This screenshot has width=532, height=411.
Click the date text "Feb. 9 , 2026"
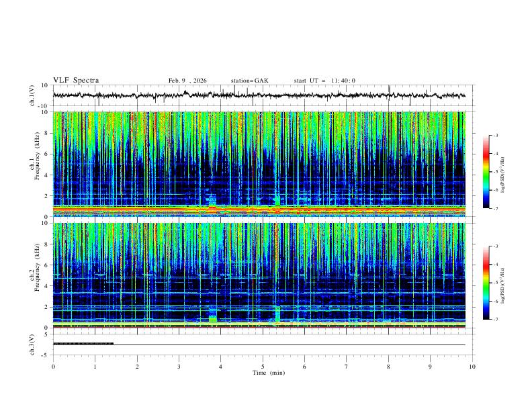click(187, 81)
